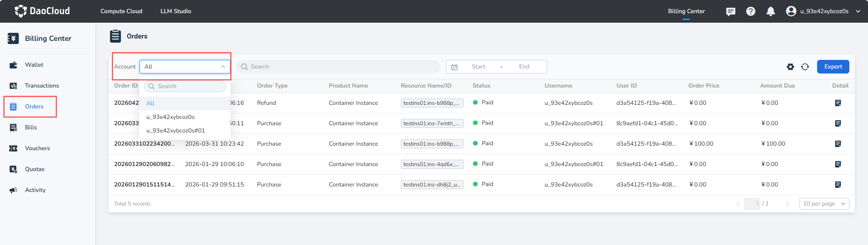Click the Billing Center yen icon in sidebar

pyautogui.click(x=13, y=39)
